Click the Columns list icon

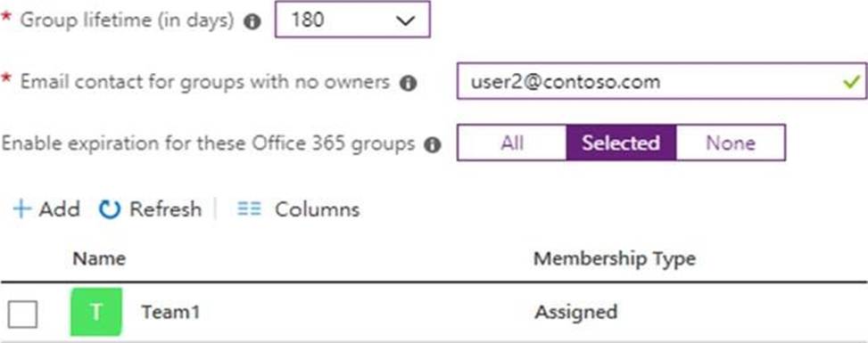click(x=249, y=208)
